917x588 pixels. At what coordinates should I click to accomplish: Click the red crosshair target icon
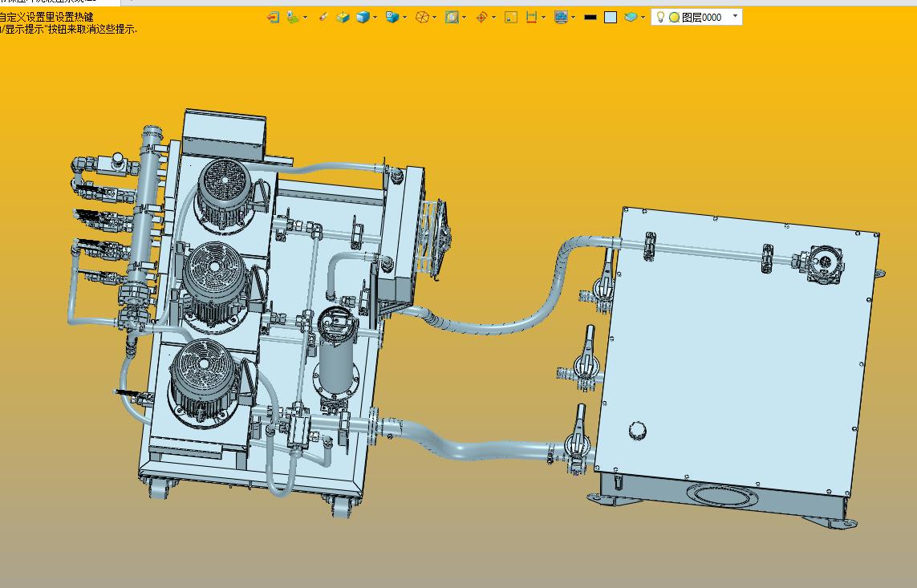click(481, 18)
